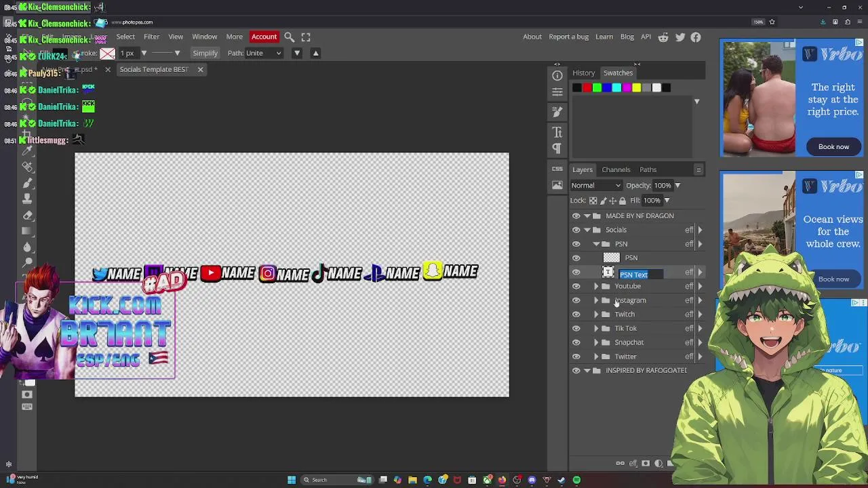Pick the red swatch

pyautogui.click(x=587, y=87)
